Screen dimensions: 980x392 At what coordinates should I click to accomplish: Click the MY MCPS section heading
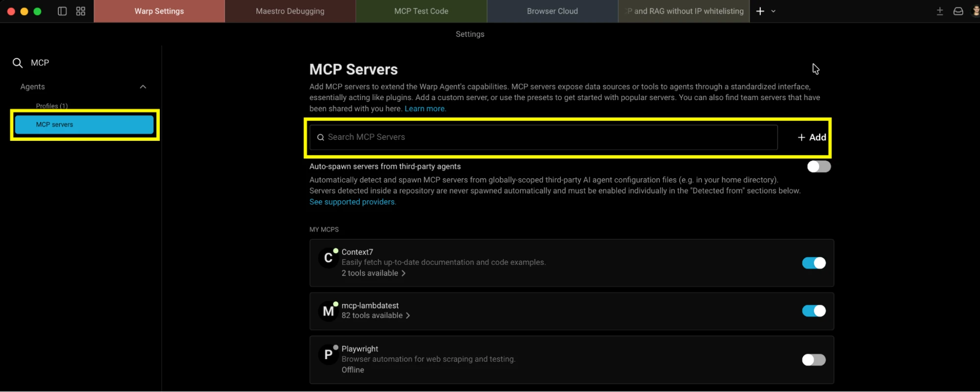(x=324, y=230)
